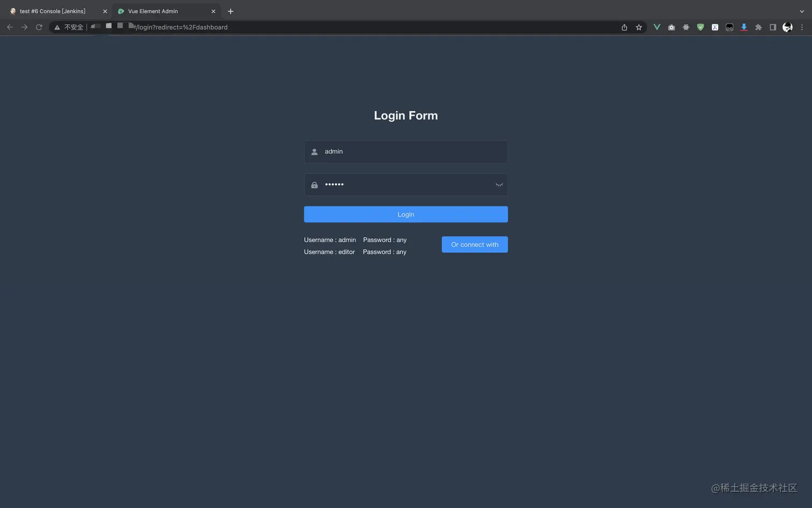812x508 pixels.
Task: Click the 'Username : admin' hint text
Action: pyautogui.click(x=330, y=240)
